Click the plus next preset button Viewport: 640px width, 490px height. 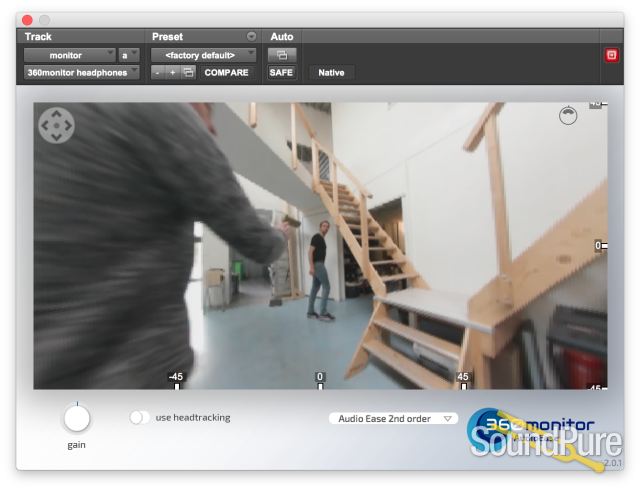click(172, 73)
